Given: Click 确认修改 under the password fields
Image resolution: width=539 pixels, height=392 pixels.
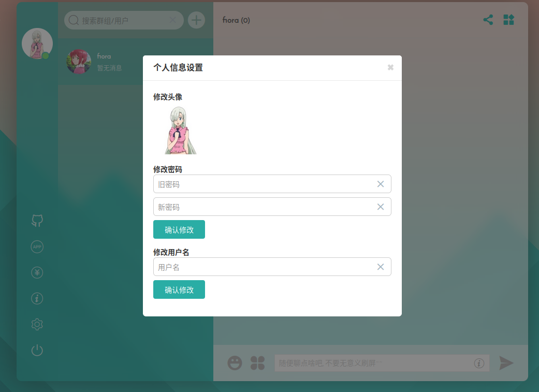Looking at the screenshot, I should [179, 229].
